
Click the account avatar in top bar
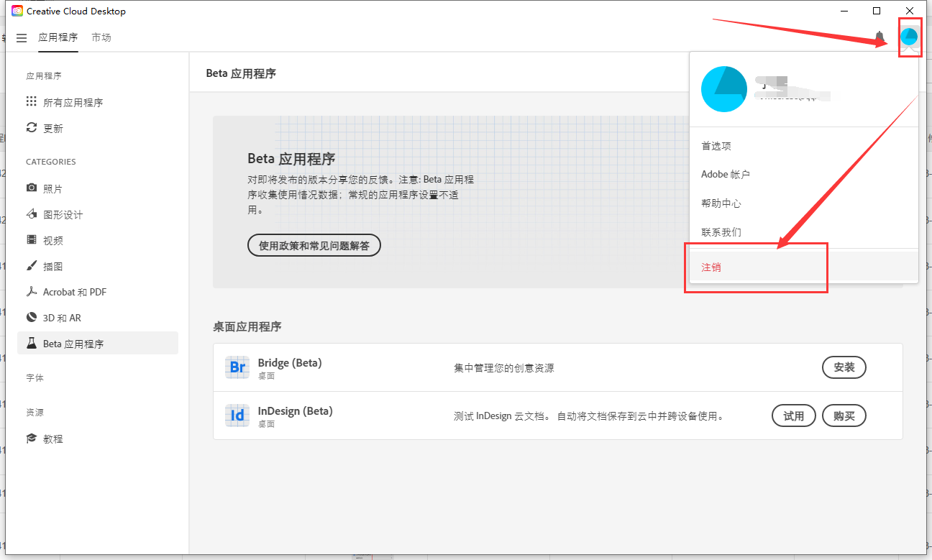tap(909, 37)
